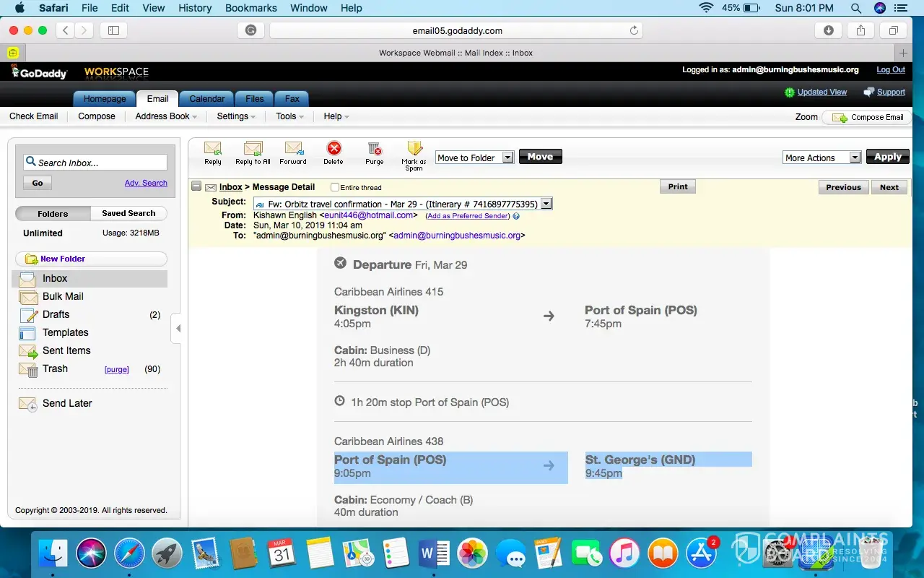This screenshot has height=578, width=924.
Task: Purge using the trash can icon
Action: tap(374, 149)
